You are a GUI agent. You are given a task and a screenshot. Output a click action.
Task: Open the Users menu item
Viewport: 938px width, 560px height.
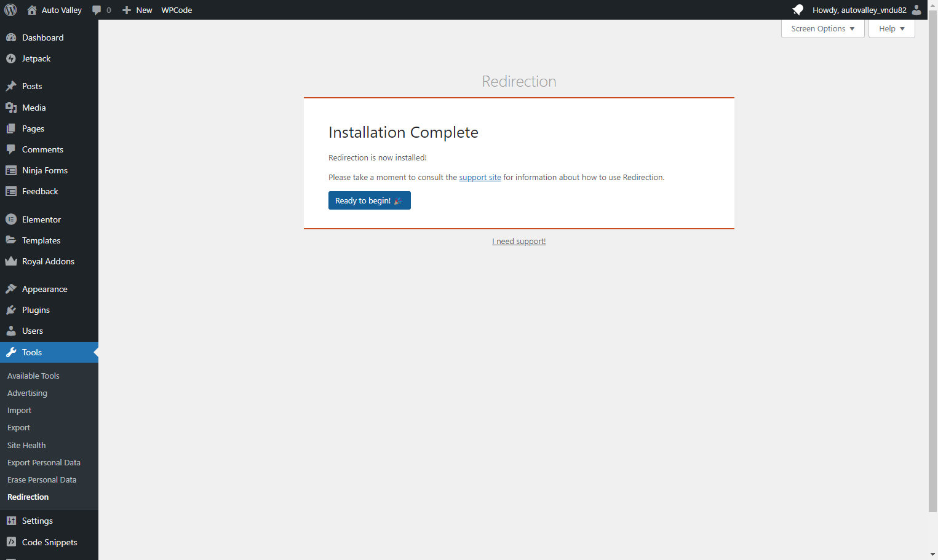coord(49,331)
